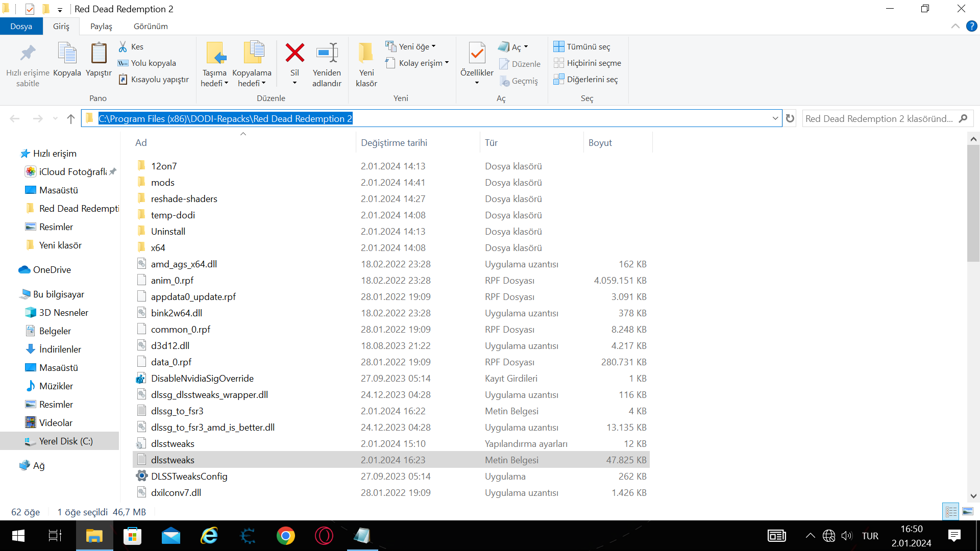980x551 pixels.
Task: Click Yolu kopyala button
Action: point(147,63)
